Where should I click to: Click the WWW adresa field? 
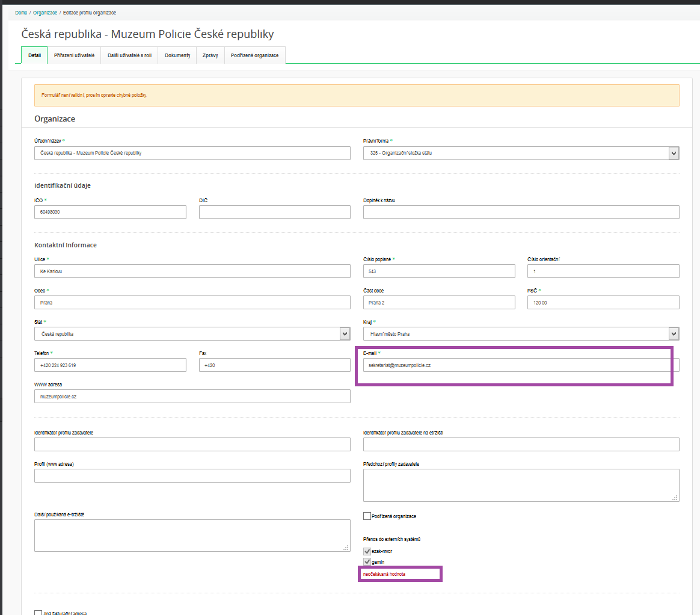click(192, 397)
